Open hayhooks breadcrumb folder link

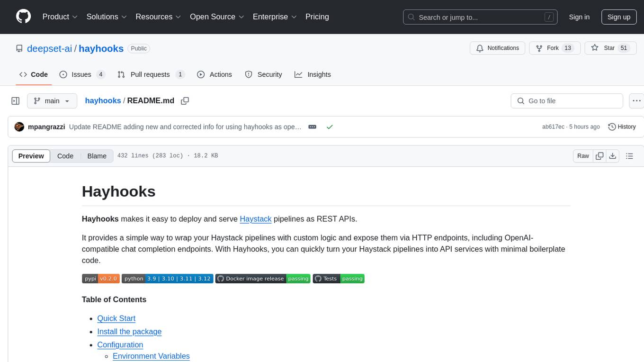point(103,100)
